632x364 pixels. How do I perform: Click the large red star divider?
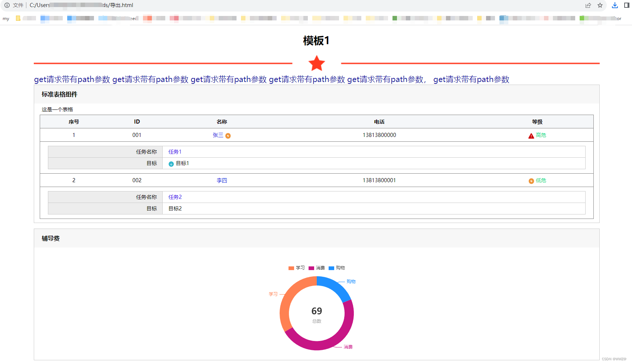(x=317, y=63)
